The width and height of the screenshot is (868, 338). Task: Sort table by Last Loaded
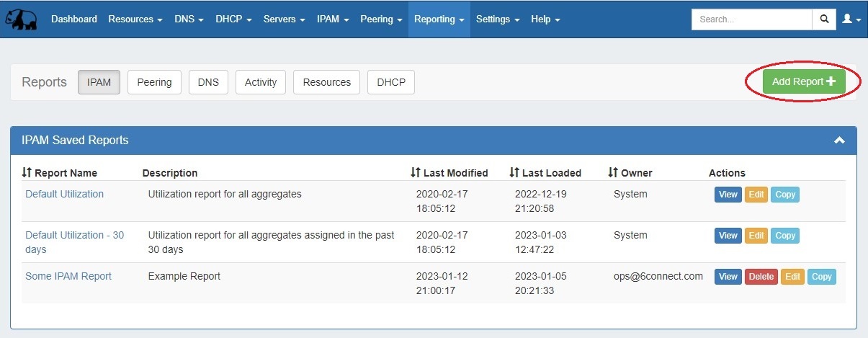click(x=545, y=173)
